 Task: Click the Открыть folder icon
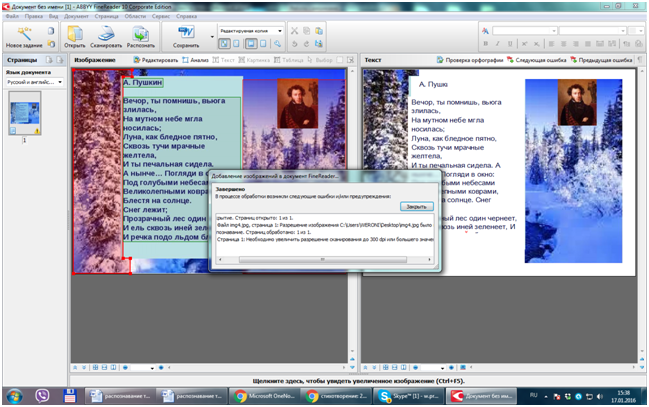point(75,34)
